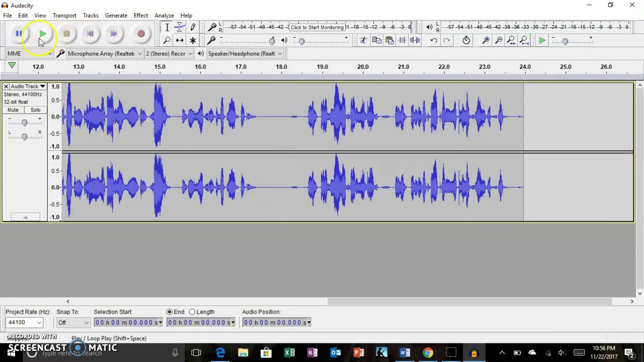
Task: Click Fit Project zoom icon
Action: [524, 40]
